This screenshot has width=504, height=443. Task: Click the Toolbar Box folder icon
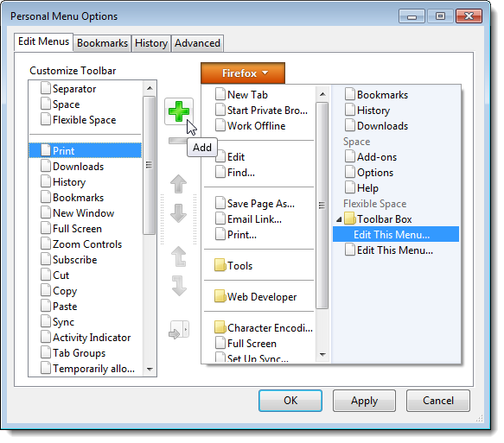click(x=350, y=218)
